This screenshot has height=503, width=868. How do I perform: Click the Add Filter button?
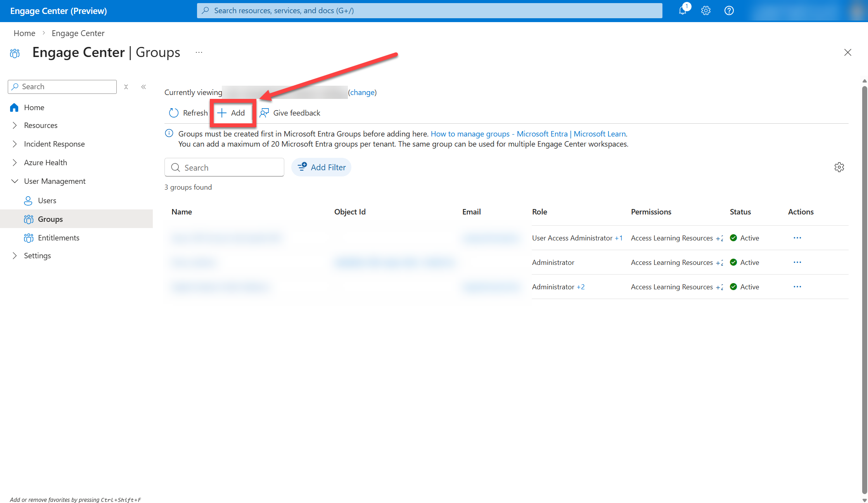click(321, 167)
